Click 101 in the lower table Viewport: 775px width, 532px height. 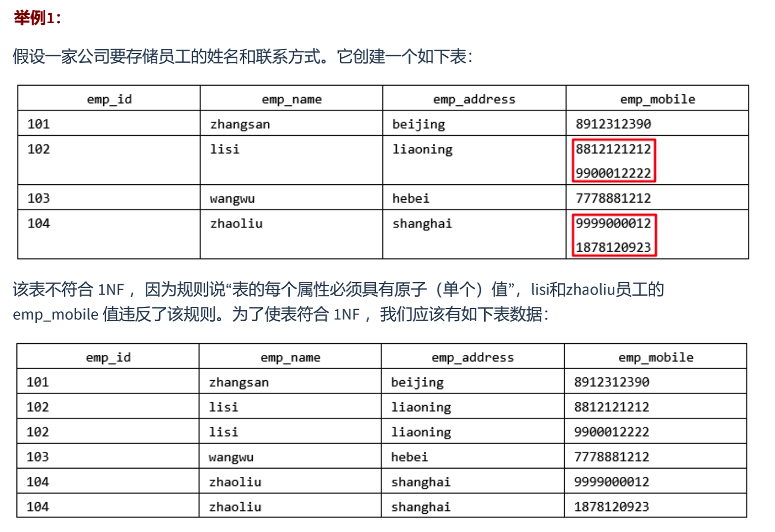pyautogui.click(x=38, y=382)
